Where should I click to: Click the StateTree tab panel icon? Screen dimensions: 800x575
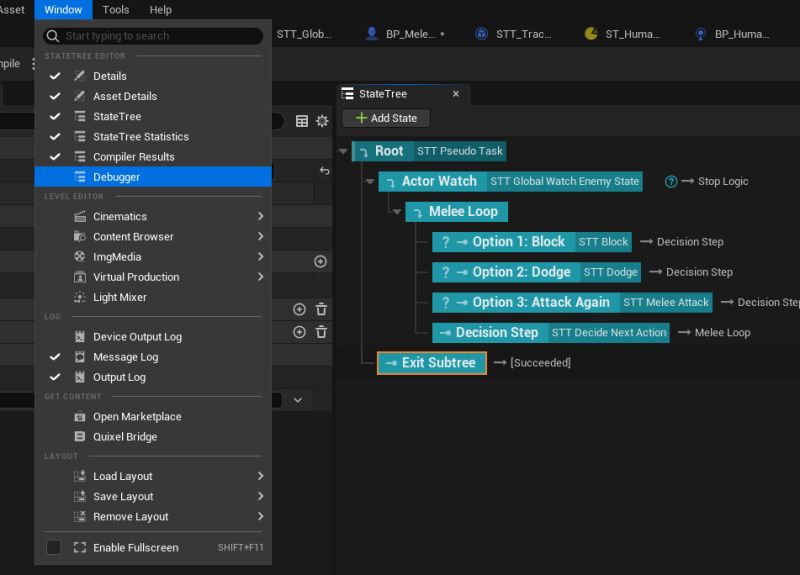[x=348, y=93]
